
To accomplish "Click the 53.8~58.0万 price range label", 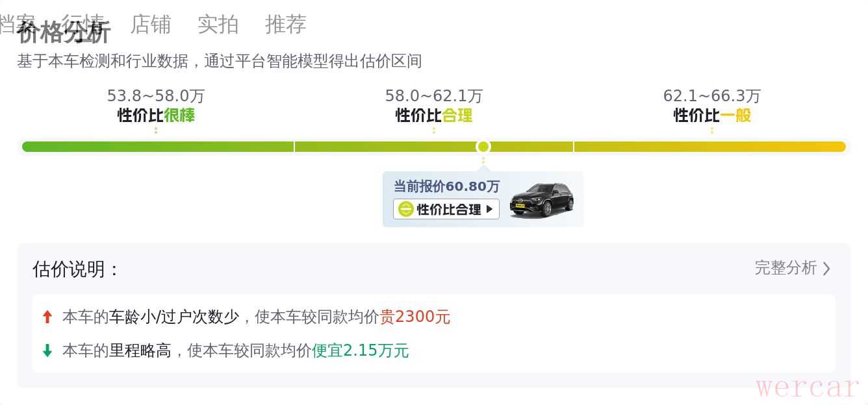I will coord(156,96).
